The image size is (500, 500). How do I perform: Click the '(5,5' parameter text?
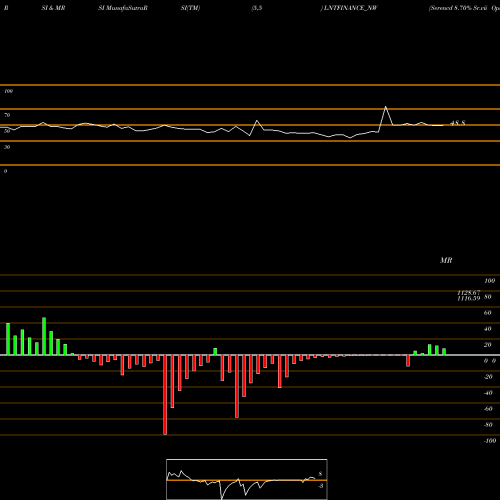[x=257, y=8]
